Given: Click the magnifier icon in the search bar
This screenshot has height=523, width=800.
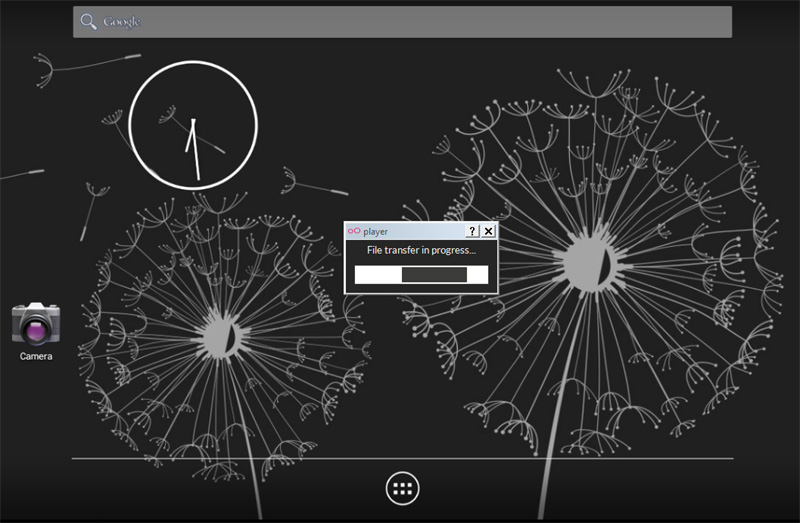Looking at the screenshot, I should 89,21.
